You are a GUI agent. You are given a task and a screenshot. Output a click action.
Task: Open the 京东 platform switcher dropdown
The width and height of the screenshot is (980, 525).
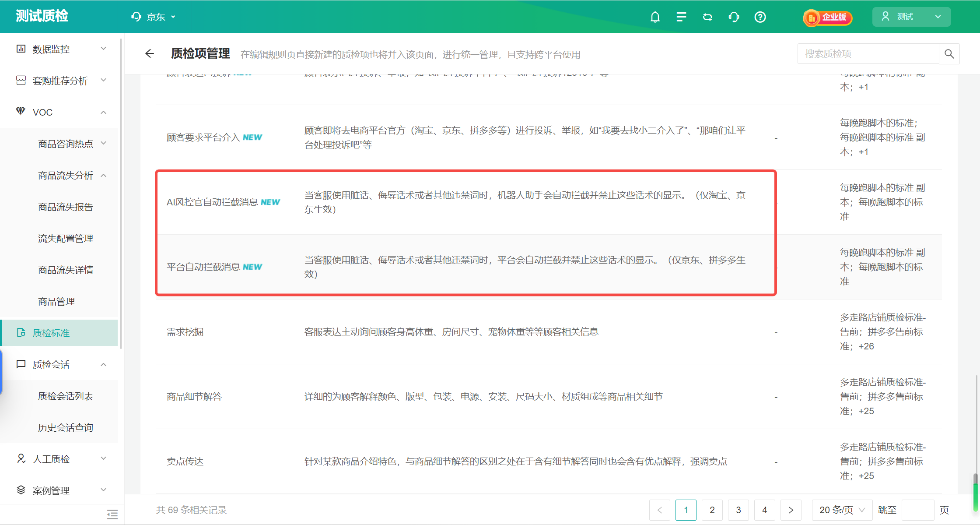(x=154, y=17)
